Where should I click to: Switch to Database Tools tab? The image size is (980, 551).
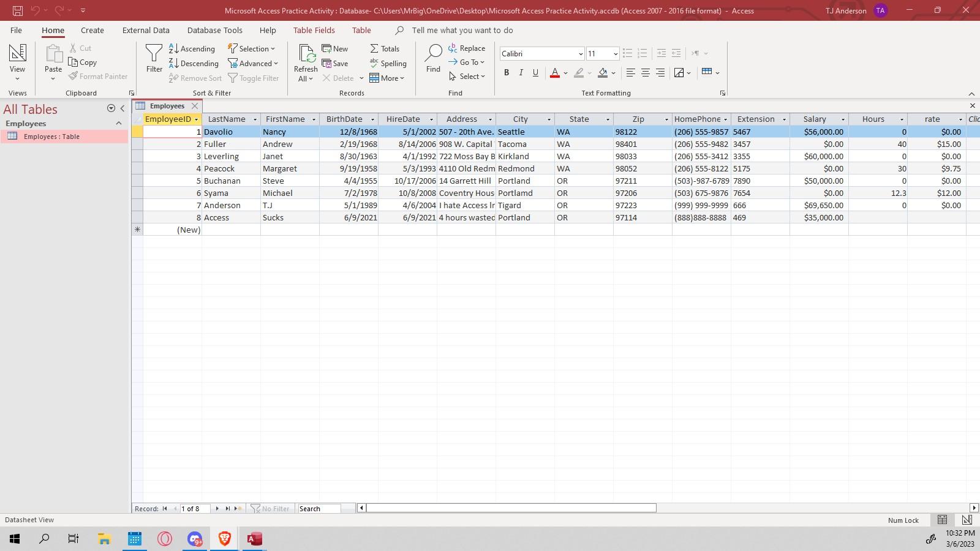tap(215, 30)
